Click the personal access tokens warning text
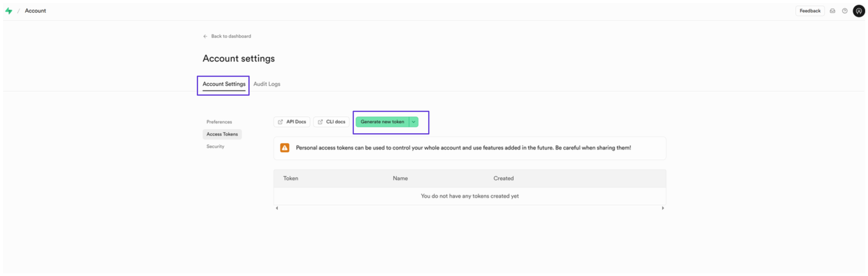This screenshot has width=868, height=276. pyautogui.click(x=463, y=148)
